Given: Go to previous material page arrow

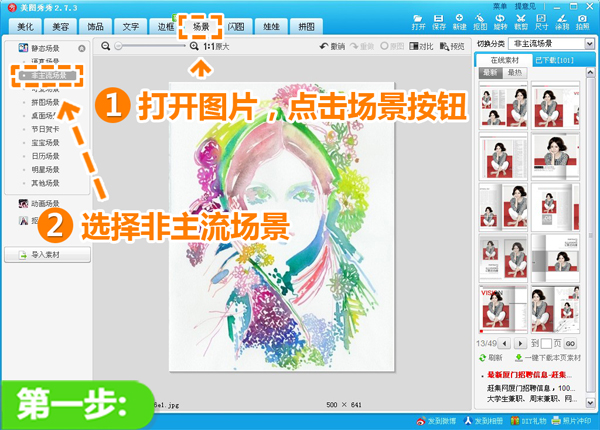Looking at the screenshot, I should coord(504,343).
